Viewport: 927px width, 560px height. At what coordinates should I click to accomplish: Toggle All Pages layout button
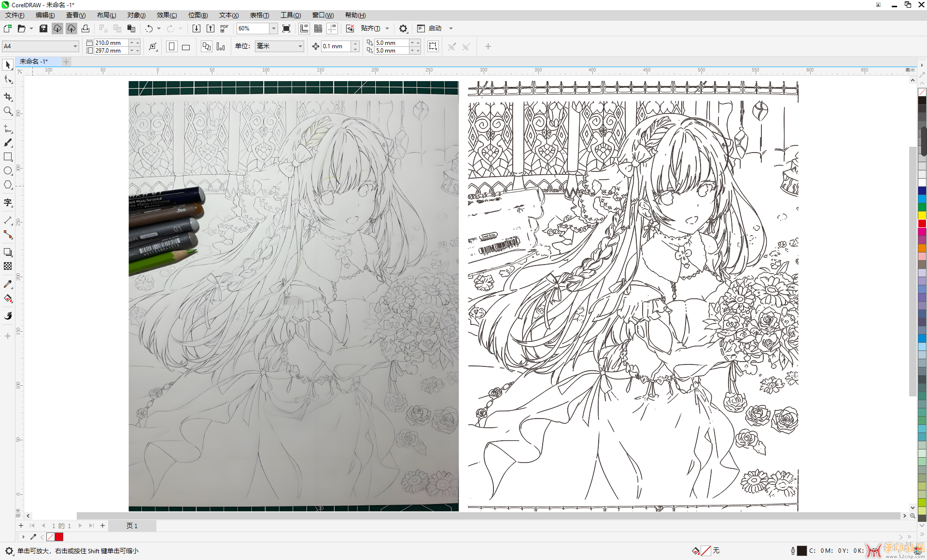[207, 46]
